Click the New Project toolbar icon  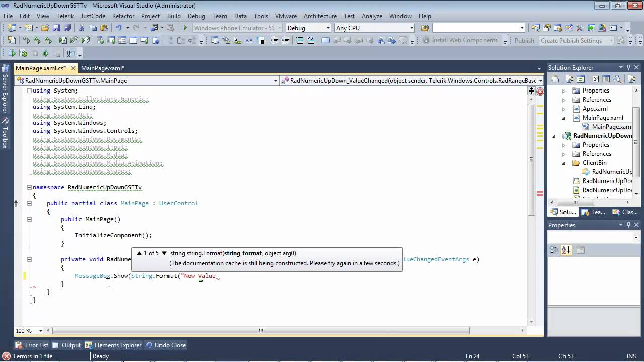[x=12, y=28]
